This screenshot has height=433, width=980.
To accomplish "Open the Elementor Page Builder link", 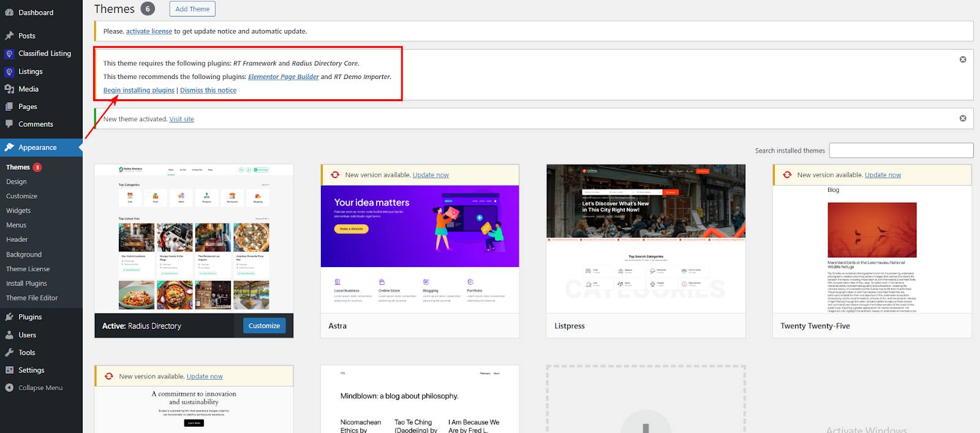I will (x=284, y=77).
